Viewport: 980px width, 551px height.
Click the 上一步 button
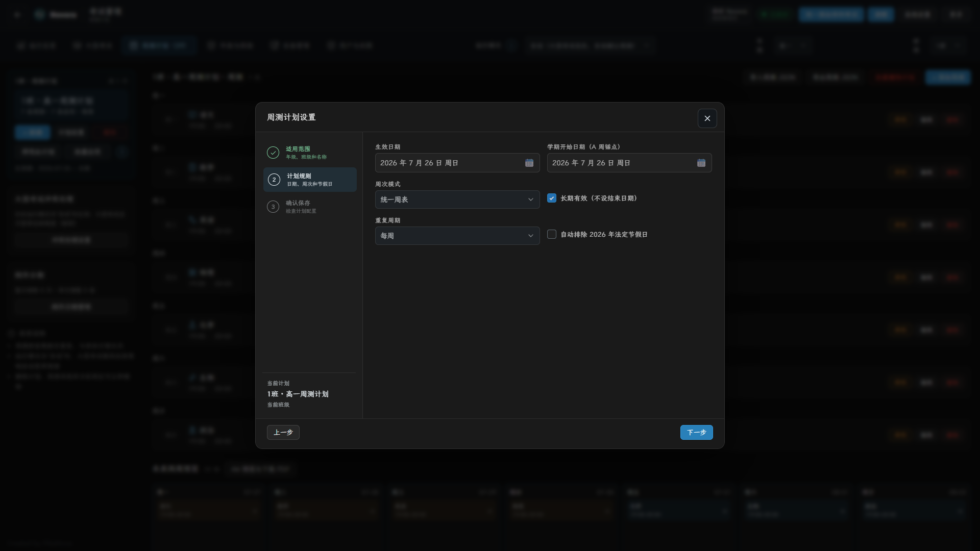[283, 432]
